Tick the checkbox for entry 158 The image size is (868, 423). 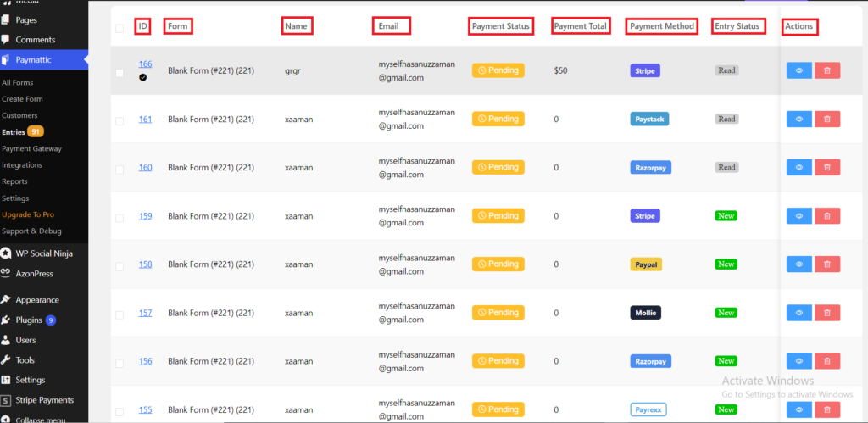click(120, 266)
